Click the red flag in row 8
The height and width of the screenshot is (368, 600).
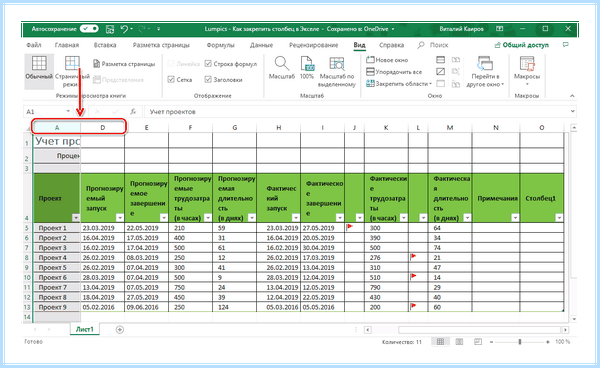[x=413, y=257]
